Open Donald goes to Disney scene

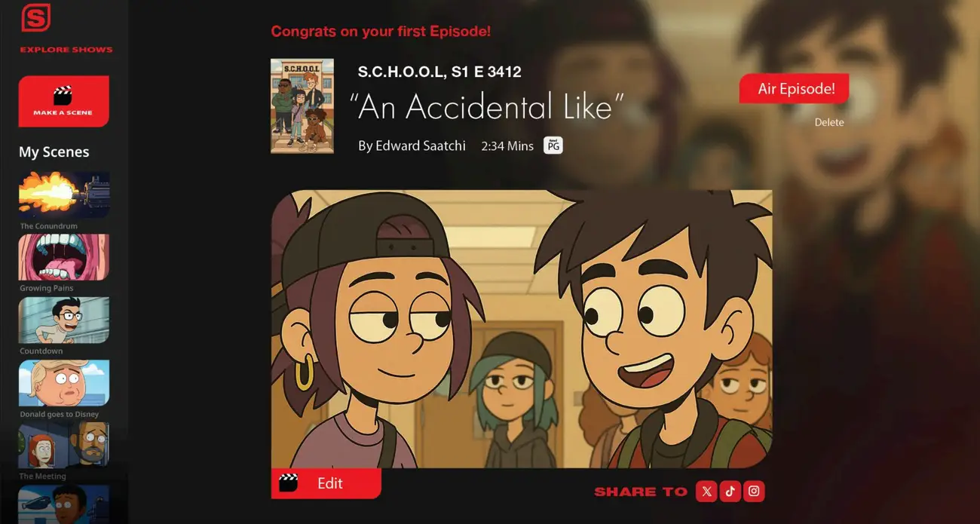(x=64, y=382)
